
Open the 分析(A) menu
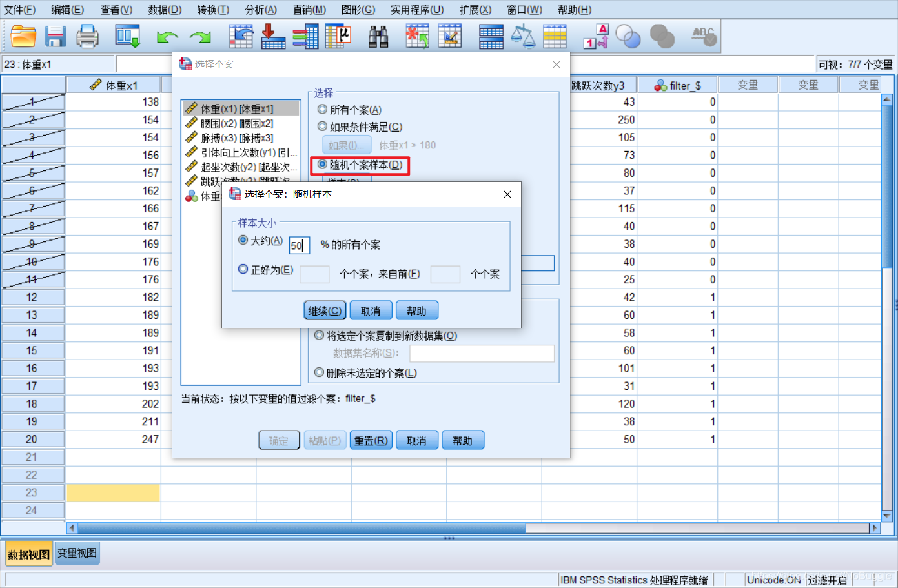[x=261, y=10]
